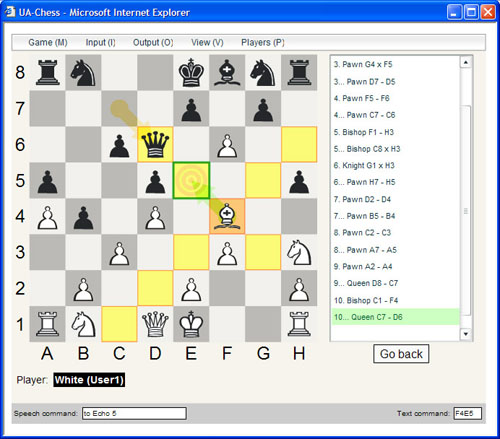Image resolution: width=500 pixels, height=439 pixels.
Task: Select the black knight on B8
Action: tap(83, 73)
